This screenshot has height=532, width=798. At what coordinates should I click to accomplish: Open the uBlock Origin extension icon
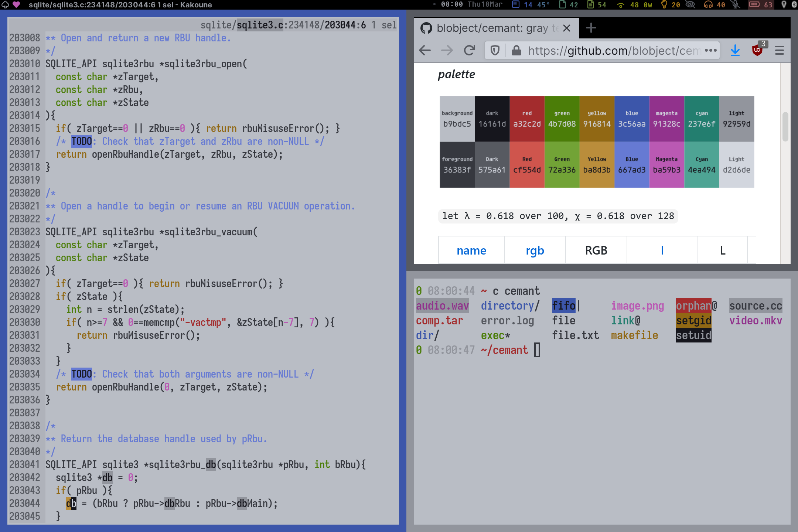tap(757, 50)
